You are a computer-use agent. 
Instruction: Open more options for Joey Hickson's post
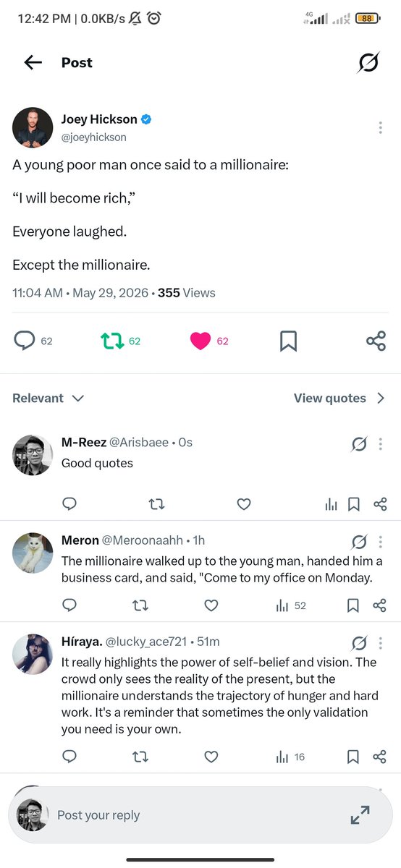[x=380, y=128]
